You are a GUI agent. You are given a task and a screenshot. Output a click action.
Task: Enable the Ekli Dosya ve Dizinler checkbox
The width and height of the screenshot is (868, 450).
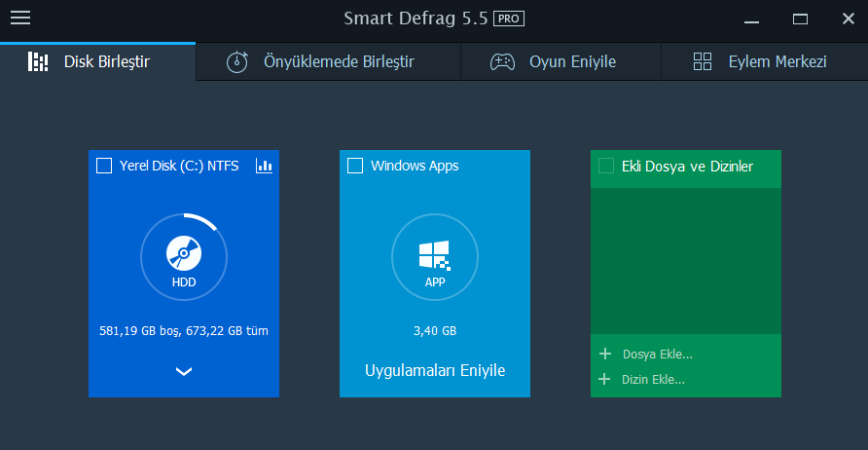(606, 166)
